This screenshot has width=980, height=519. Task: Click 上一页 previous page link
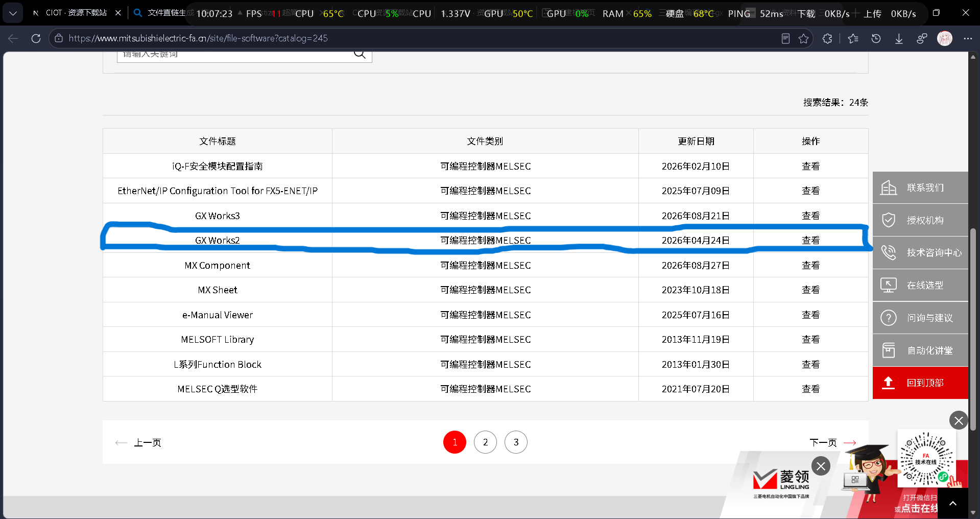click(x=138, y=442)
